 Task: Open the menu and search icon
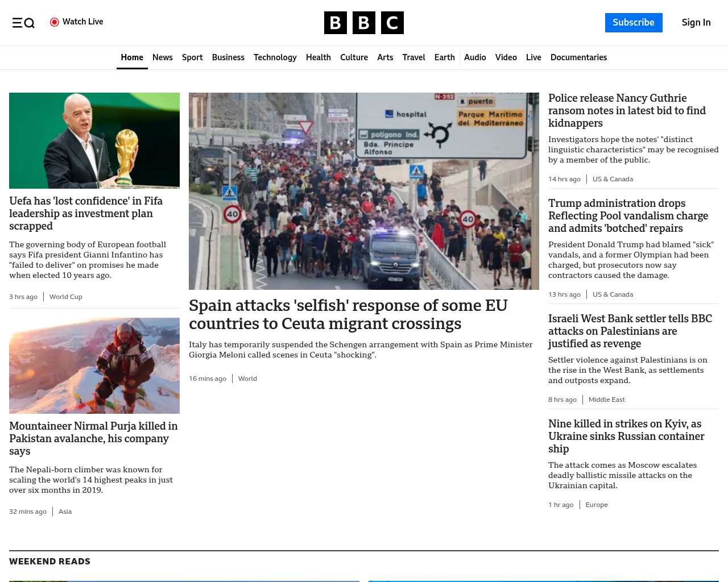pyautogui.click(x=23, y=23)
